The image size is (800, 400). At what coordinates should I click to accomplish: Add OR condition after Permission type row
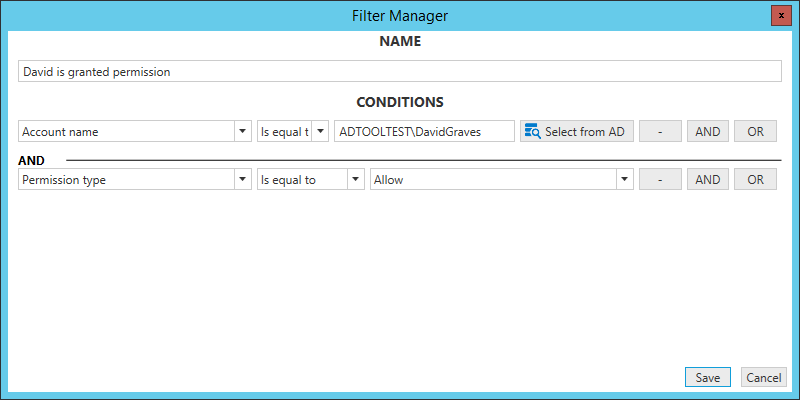pos(756,180)
